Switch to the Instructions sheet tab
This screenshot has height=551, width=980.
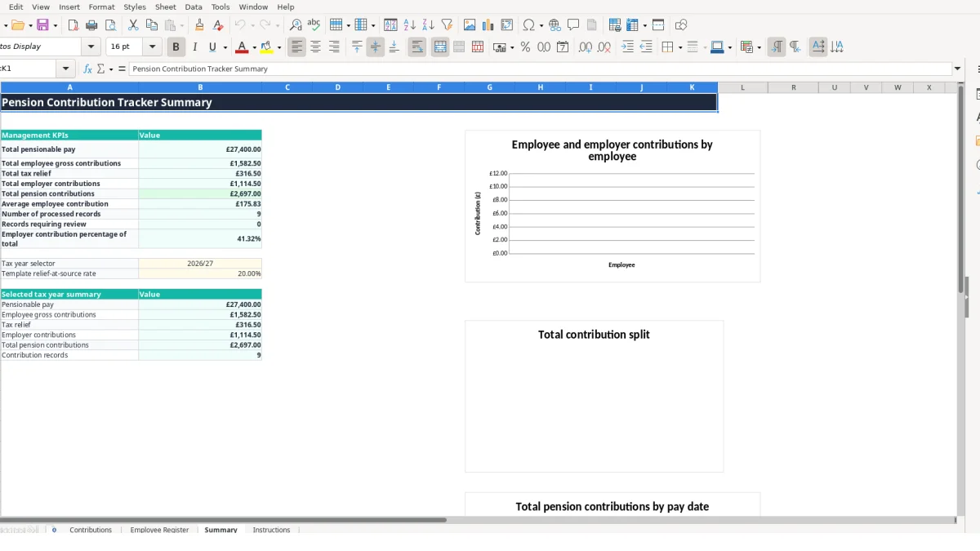coord(271,530)
